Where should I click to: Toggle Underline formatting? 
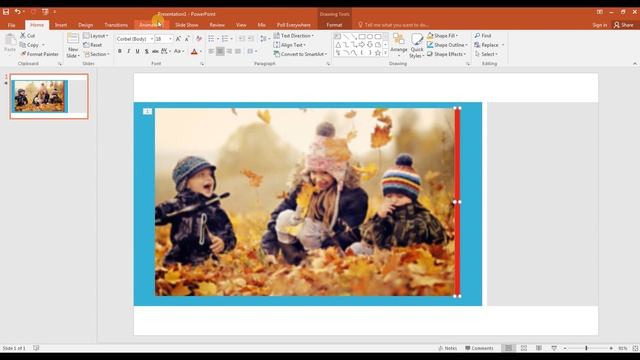(x=138, y=51)
